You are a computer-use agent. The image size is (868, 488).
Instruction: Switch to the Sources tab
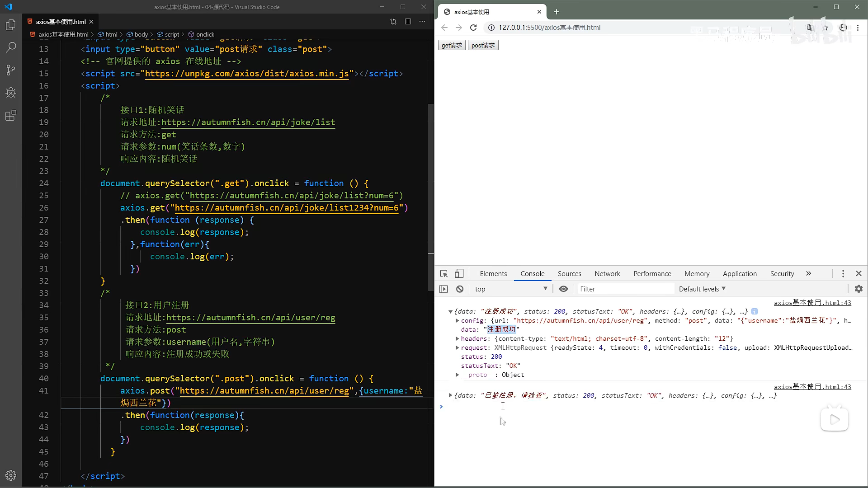(x=569, y=274)
